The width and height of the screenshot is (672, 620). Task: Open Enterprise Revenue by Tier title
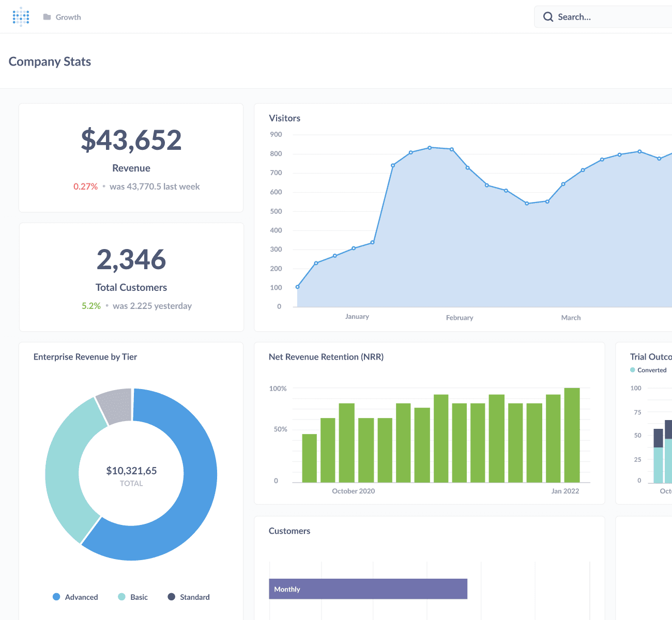pos(85,357)
